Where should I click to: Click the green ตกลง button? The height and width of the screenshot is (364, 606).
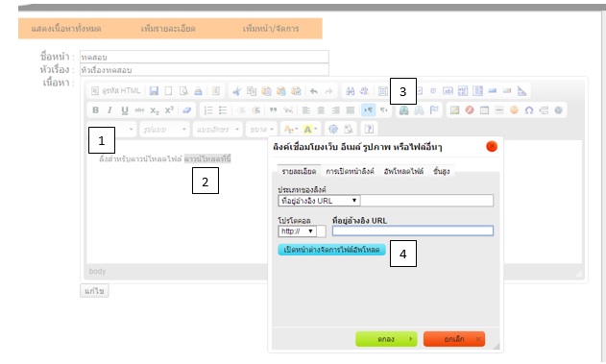pyautogui.click(x=386, y=339)
